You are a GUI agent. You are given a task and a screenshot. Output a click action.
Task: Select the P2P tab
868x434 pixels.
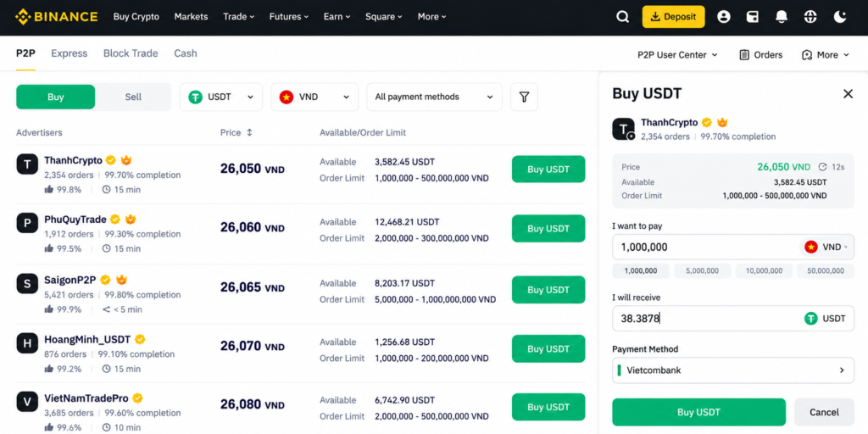click(25, 53)
